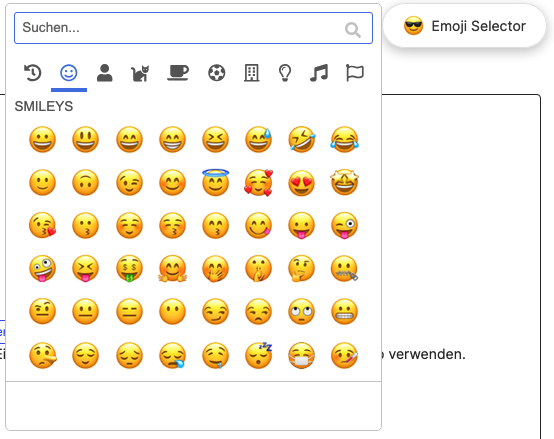Pick the face with thermometer emoji

[x=345, y=355]
